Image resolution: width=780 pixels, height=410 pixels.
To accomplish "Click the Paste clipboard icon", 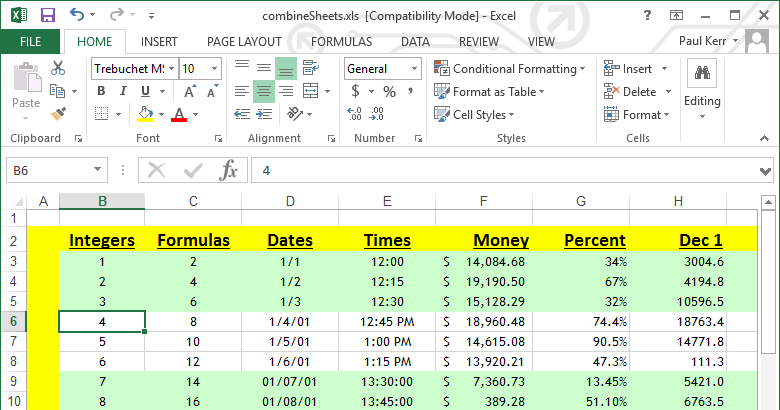I will pyautogui.click(x=26, y=78).
